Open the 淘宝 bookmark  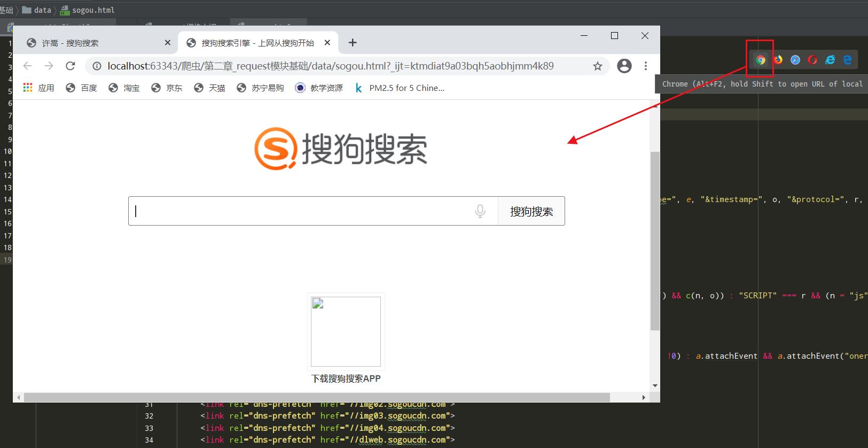coord(124,88)
